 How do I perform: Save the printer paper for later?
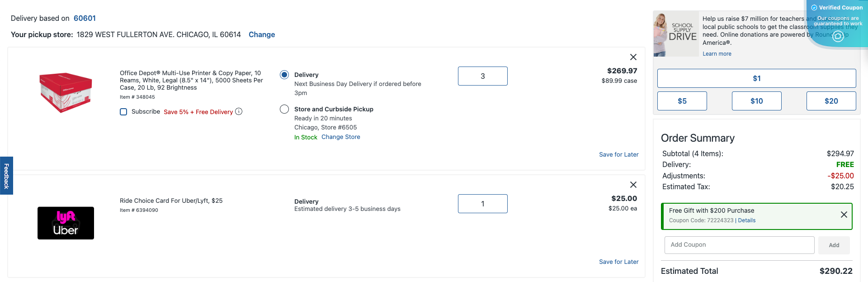click(618, 154)
